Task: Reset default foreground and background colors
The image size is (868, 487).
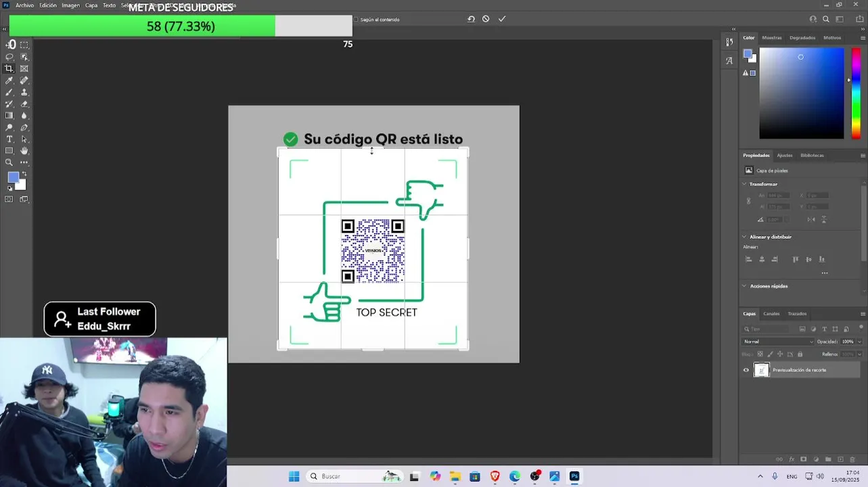Action: 9,189
